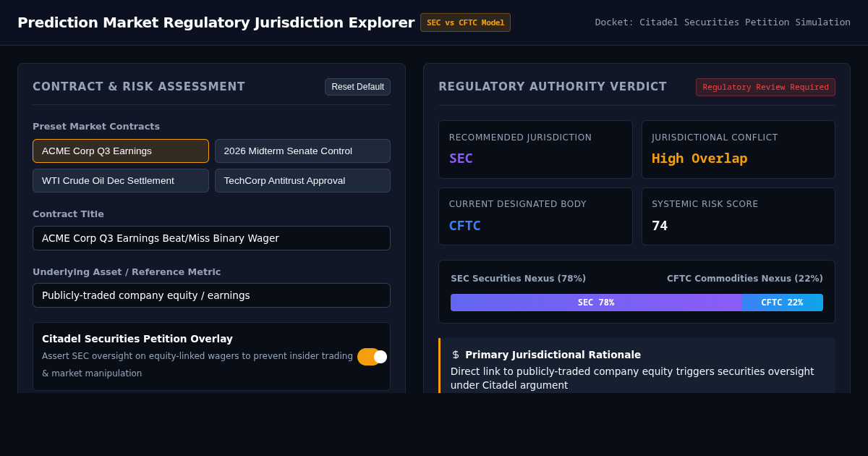Screen dimensions: 868x456
Task: Click Docket: Citadel Securities Petition Simulation text
Action: [x=723, y=22]
